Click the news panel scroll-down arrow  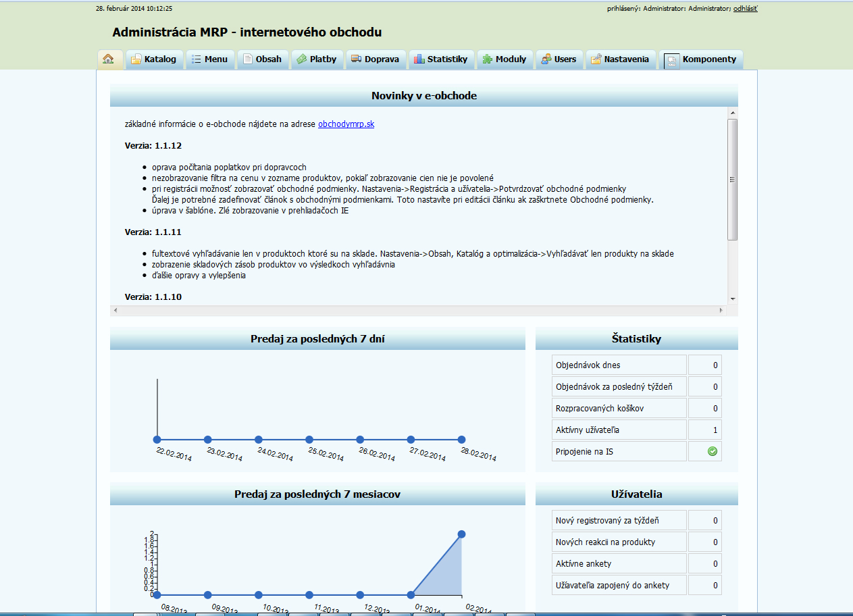[732, 298]
